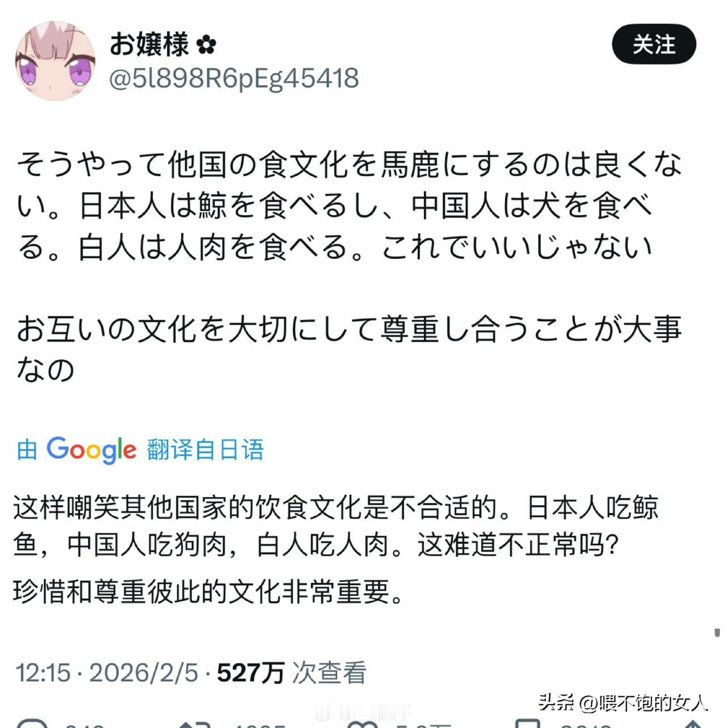Click the small scroll indicator on right edge

coord(717,632)
